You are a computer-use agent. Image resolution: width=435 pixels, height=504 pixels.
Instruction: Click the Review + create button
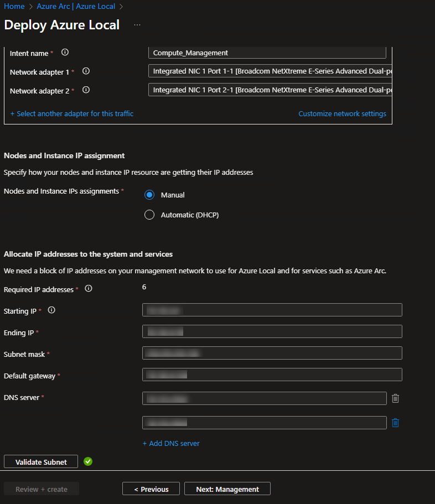coord(42,489)
